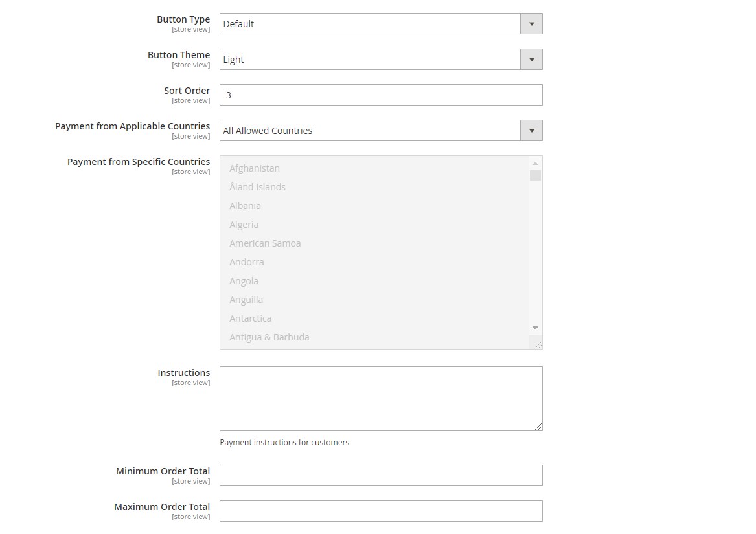
Task: Select Anguilla in the countries list
Action: pyautogui.click(x=246, y=300)
